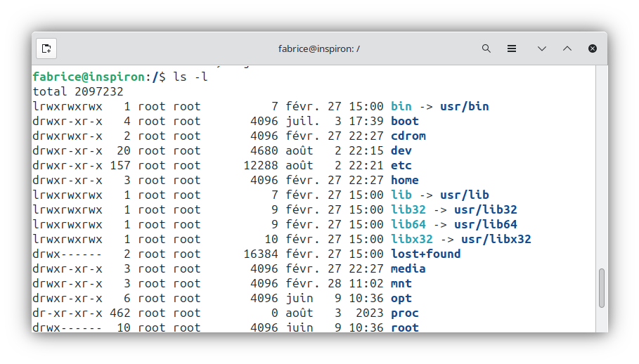Image resolution: width=639 pixels, height=364 pixels.
Task: Close the terminal window
Action: [x=593, y=48]
